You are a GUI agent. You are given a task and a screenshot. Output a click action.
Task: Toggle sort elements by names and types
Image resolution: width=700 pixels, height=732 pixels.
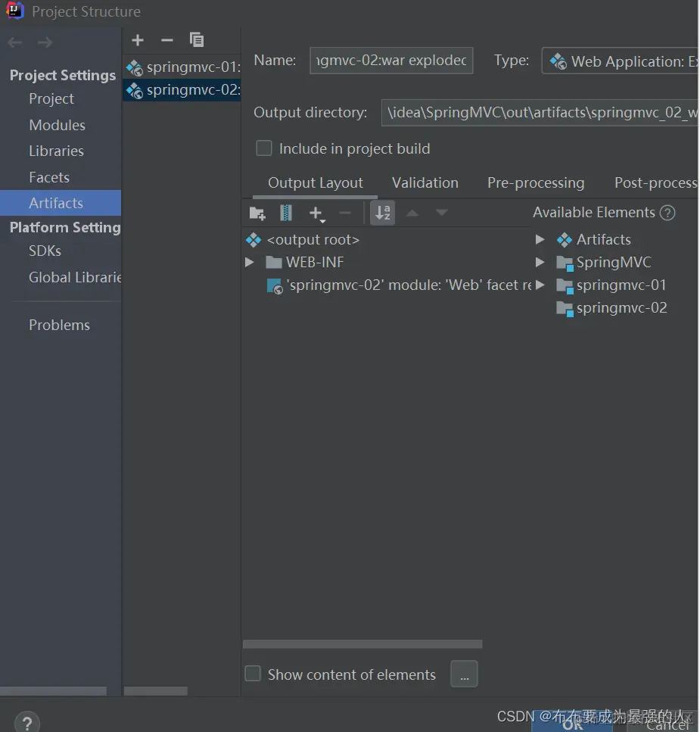[383, 213]
